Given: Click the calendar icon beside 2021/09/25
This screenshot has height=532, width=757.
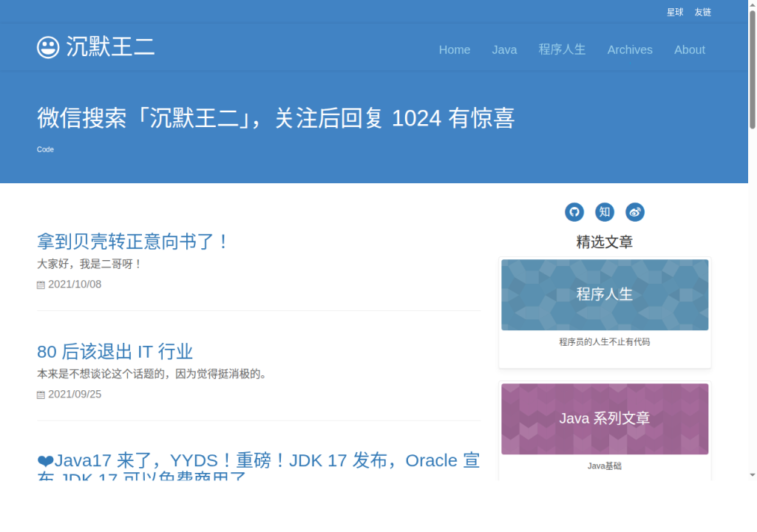Looking at the screenshot, I should [41, 395].
